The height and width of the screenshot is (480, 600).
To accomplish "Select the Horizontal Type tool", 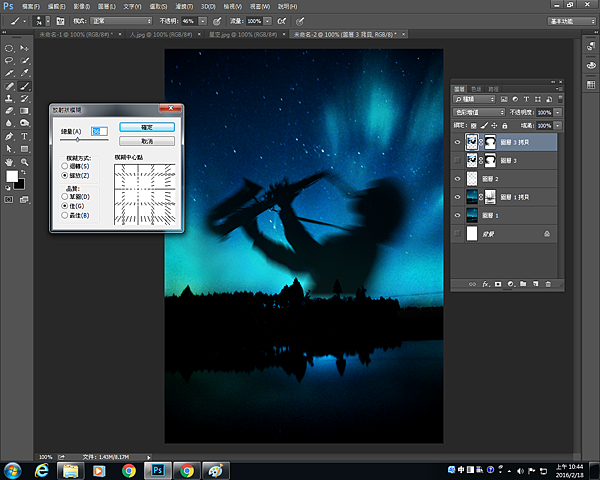I will 25,136.
